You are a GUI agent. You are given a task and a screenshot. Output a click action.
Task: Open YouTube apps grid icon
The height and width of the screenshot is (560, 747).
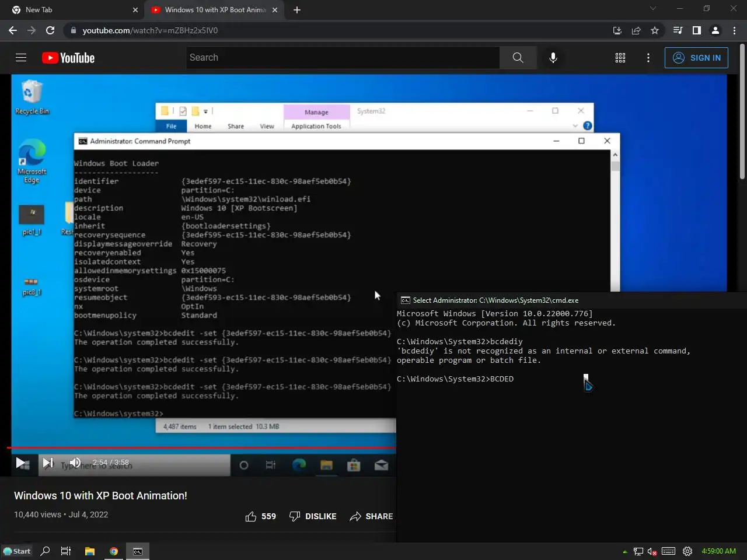(620, 58)
